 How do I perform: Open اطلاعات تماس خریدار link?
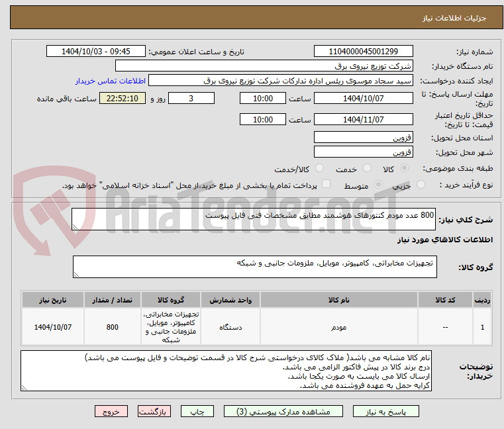tap(111, 81)
